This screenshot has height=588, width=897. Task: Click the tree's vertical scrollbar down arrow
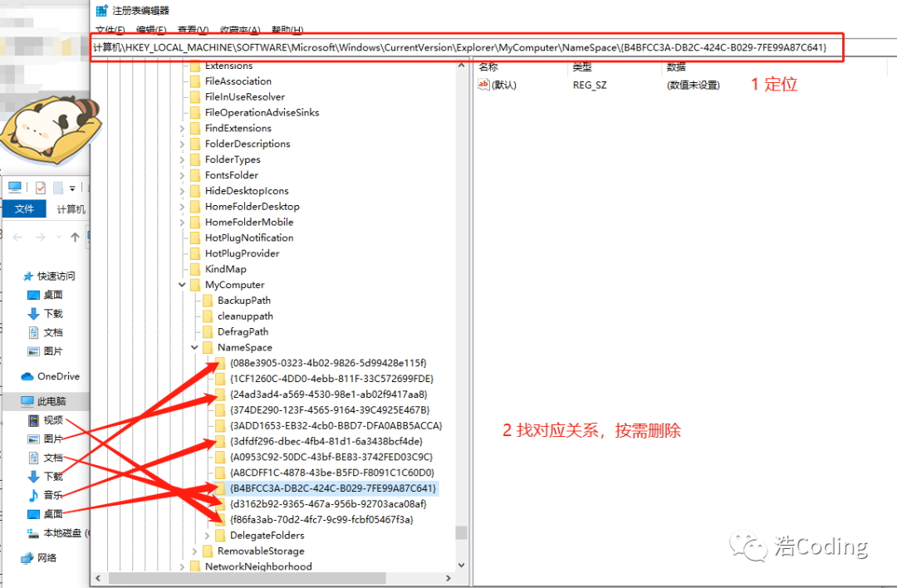click(461, 565)
